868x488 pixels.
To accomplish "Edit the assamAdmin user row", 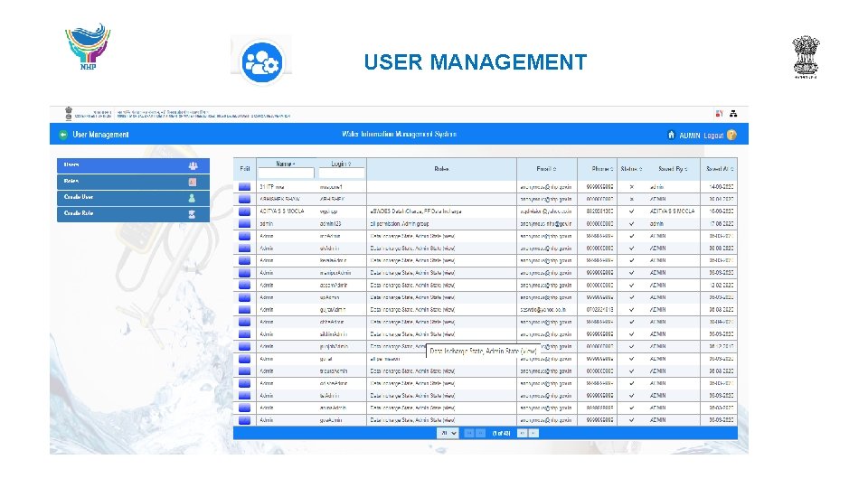I will tap(244, 285).
